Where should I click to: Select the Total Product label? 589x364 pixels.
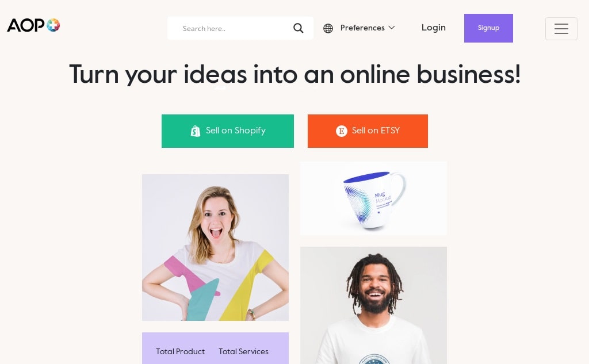click(180, 351)
